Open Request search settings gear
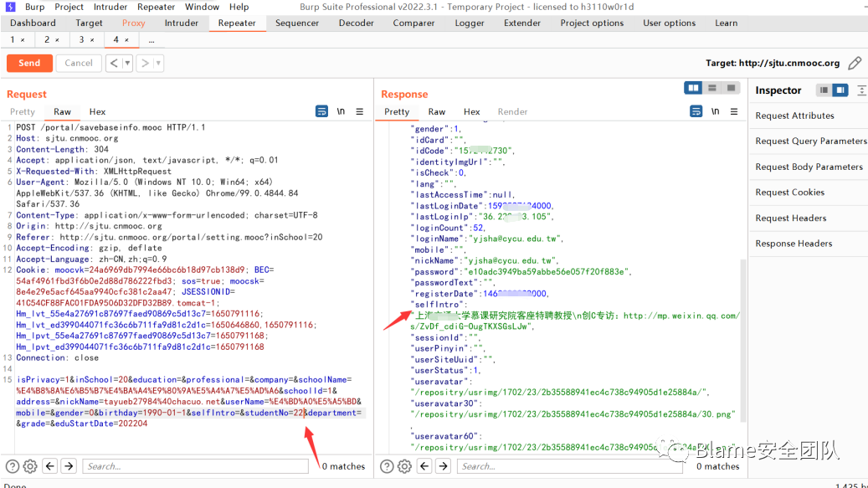Viewport: 868px width, 488px height. pos(30,466)
